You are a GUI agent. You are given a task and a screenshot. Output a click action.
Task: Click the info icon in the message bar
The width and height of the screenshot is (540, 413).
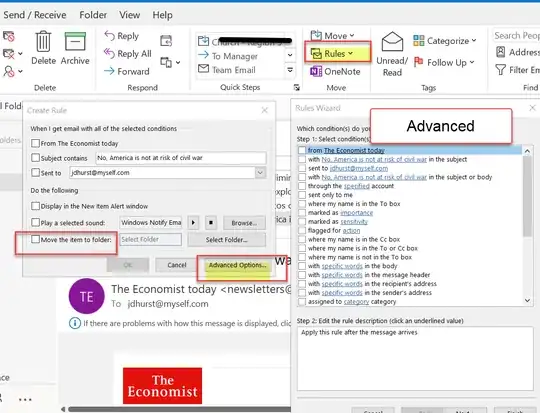(75, 323)
